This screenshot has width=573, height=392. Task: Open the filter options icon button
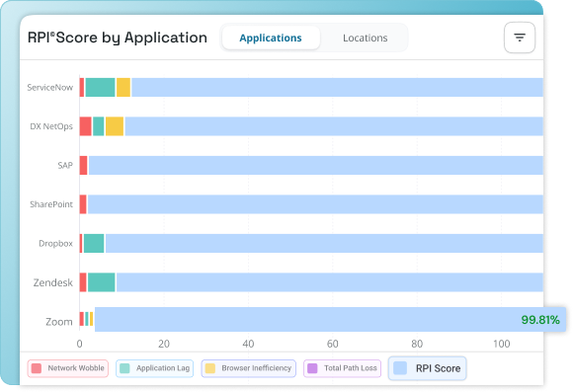[520, 38]
